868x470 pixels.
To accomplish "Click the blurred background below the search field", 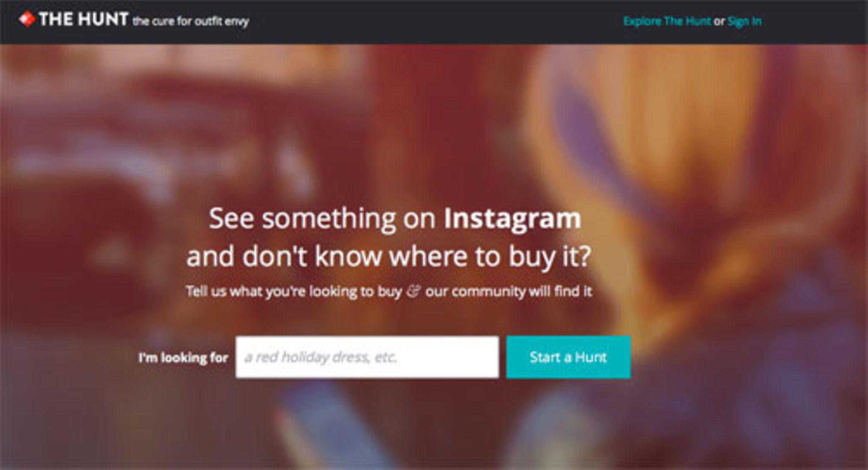I will pos(367,423).
